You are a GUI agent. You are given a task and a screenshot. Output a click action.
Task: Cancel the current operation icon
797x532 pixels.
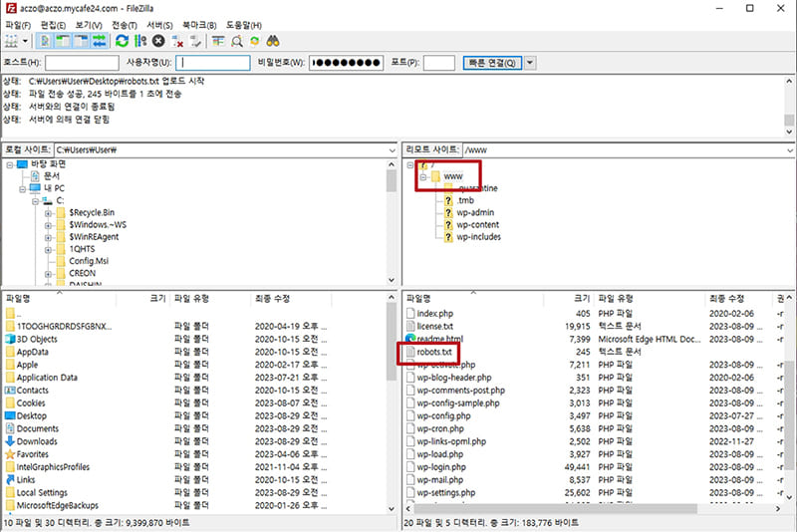[158, 41]
